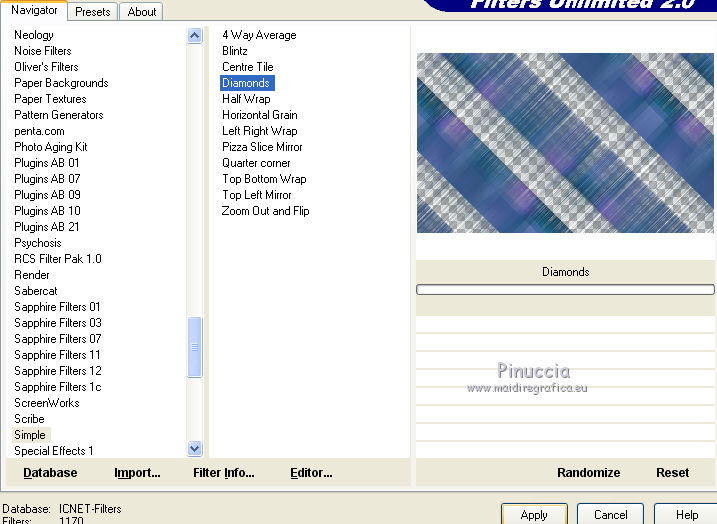Choose Plugins AB 10 category

(x=47, y=211)
